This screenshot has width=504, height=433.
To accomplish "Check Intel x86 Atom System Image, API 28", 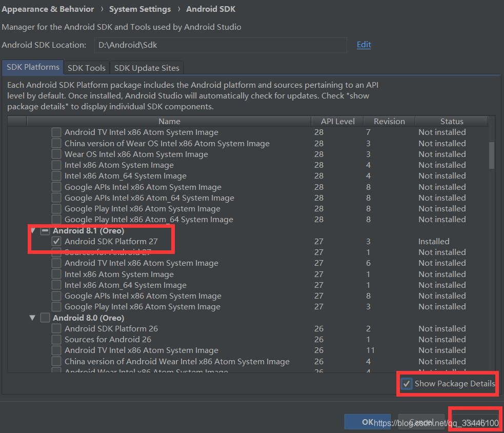I will (x=56, y=165).
